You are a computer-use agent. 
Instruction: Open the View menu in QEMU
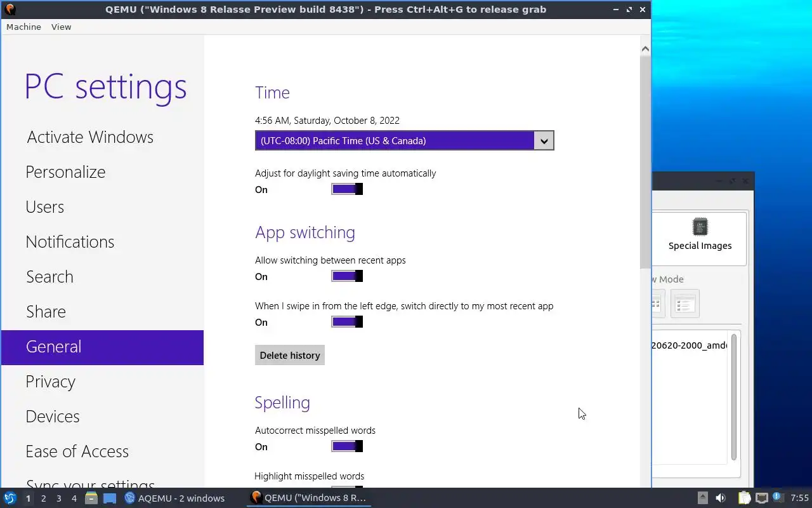coord(61,27)
